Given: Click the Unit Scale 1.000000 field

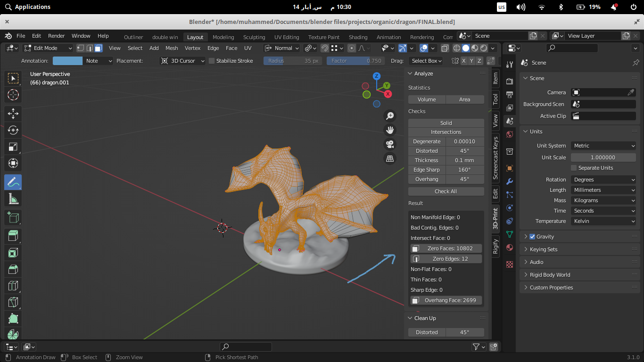Looking at the screenshot, I should pos(603,157).
